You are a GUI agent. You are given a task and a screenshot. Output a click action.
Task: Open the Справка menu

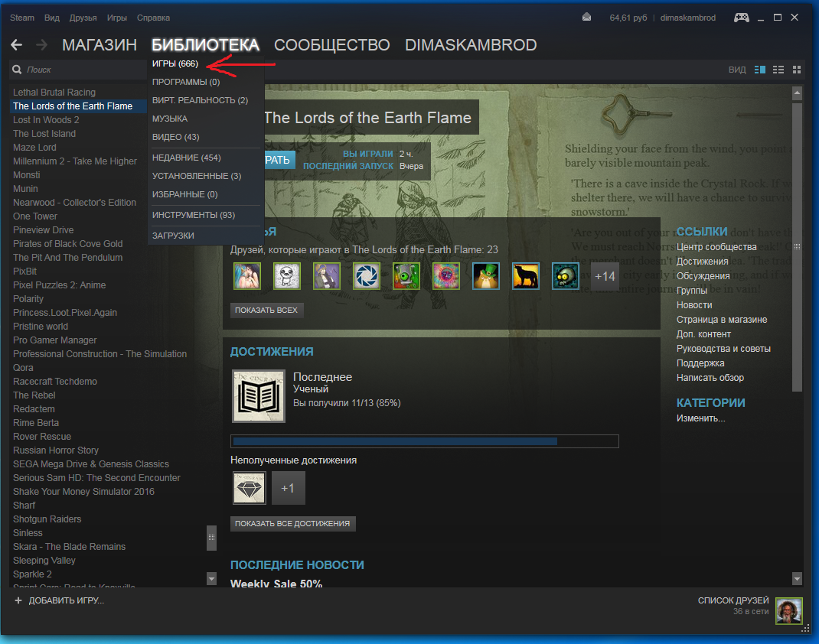pos(153,18)
